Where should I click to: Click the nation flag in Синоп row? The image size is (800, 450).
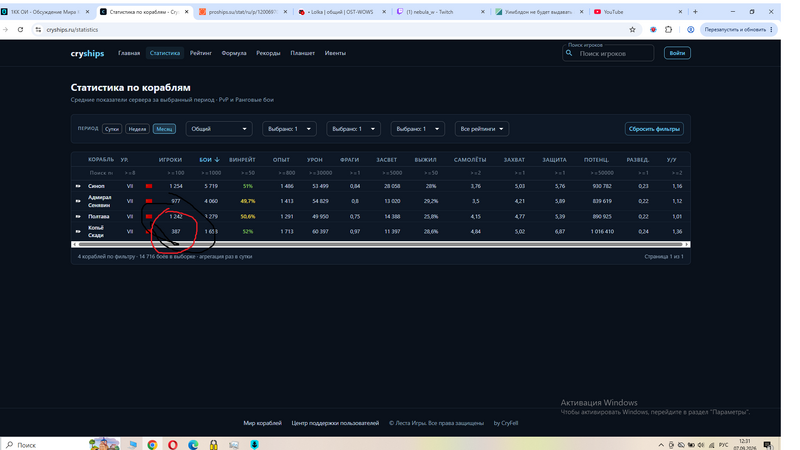149,186
